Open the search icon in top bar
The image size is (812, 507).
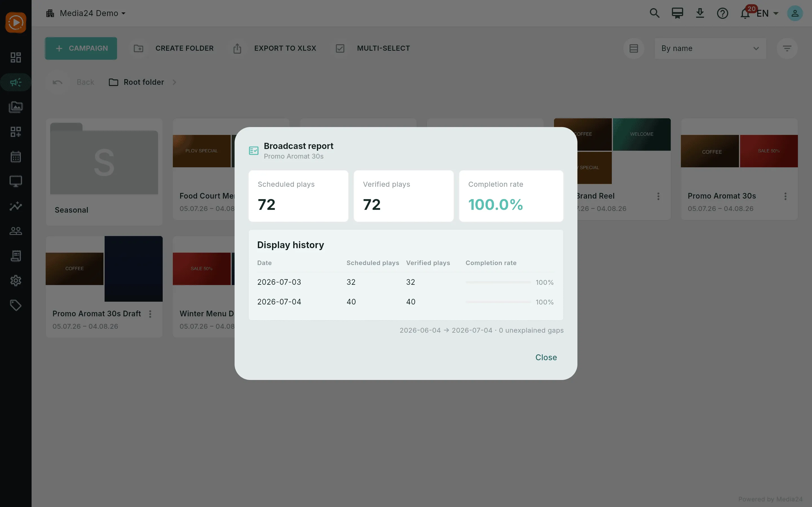click(654, 14)
